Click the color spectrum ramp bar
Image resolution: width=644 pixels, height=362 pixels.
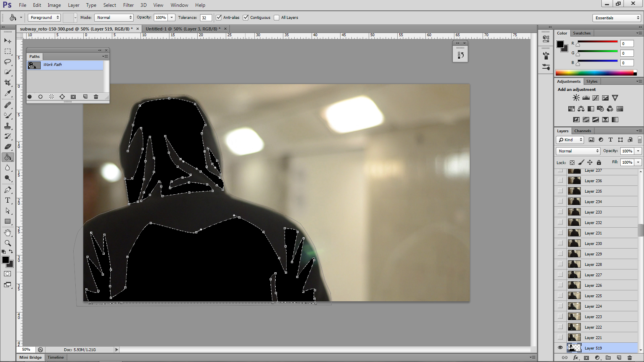point(594,73)
